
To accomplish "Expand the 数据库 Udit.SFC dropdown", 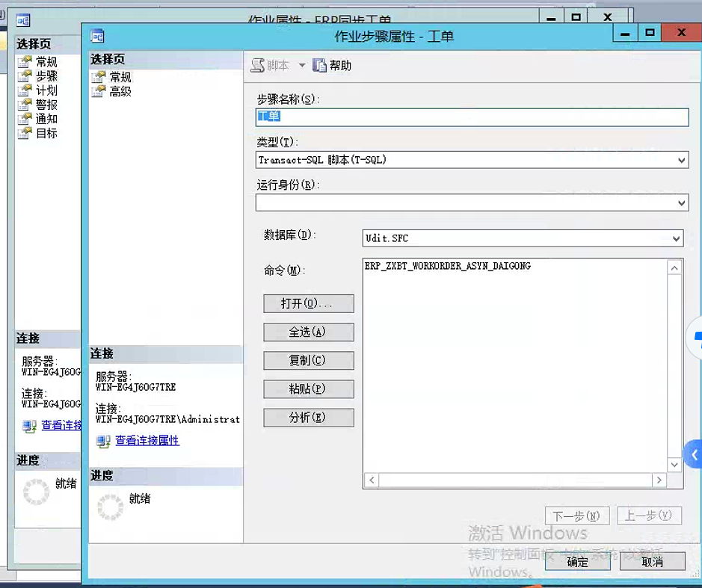I will pyautogui.click(x=677, y=238).
